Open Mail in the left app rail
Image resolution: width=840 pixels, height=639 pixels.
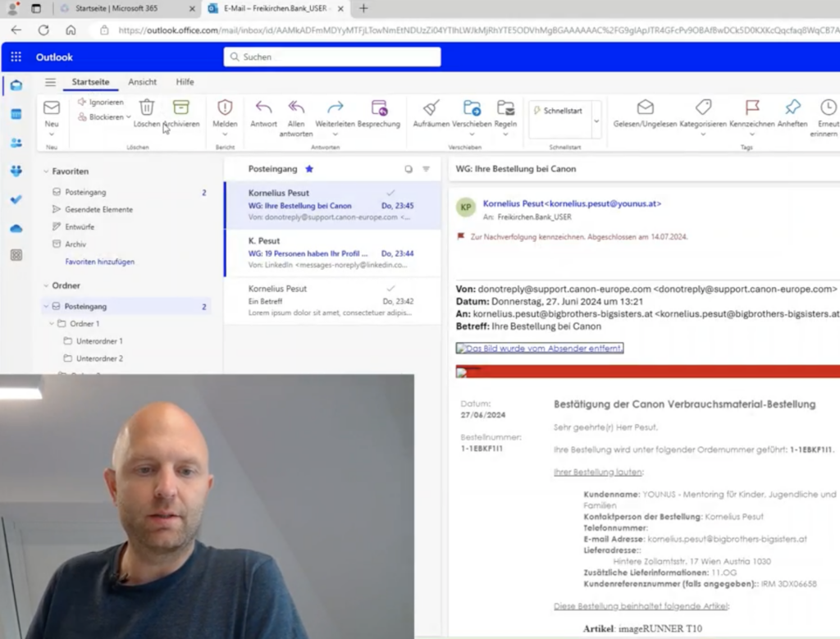click(16, 85)
